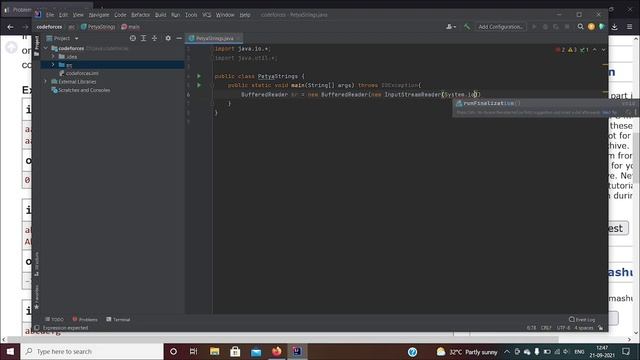Click the Run toolbar play icon
Viewport: 640px width, 360px height.
(x=534, y=27)
